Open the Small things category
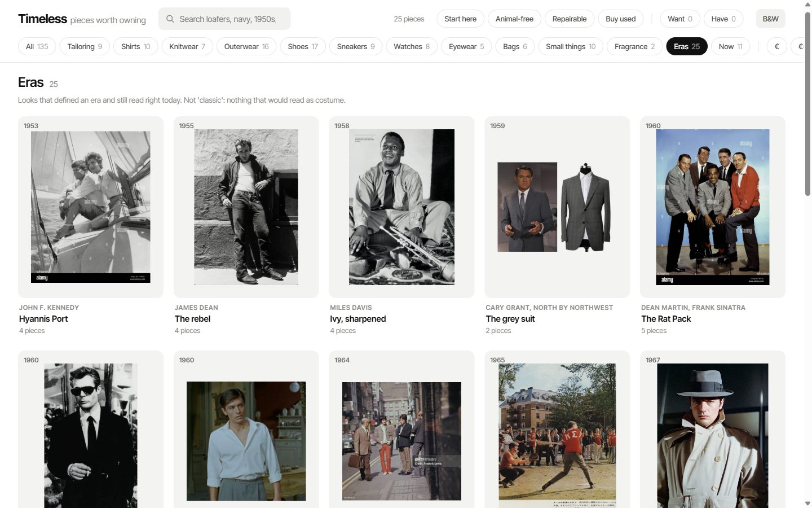The image size is (812, 508). click(x=571, y=46)
